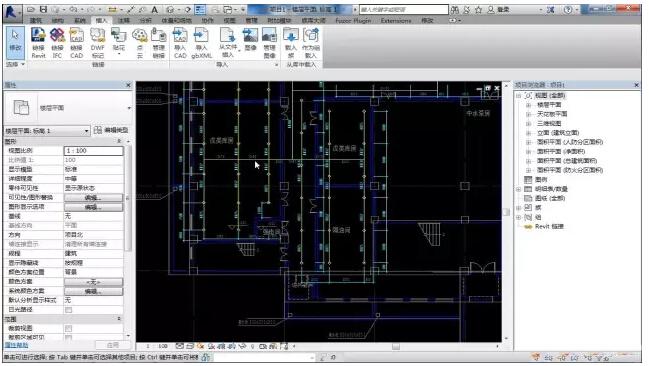Image resolution: width=649 pixels, height=366 pixels.
Task: Click the Save icon in quick access toolbar
Action: point(43,9)
